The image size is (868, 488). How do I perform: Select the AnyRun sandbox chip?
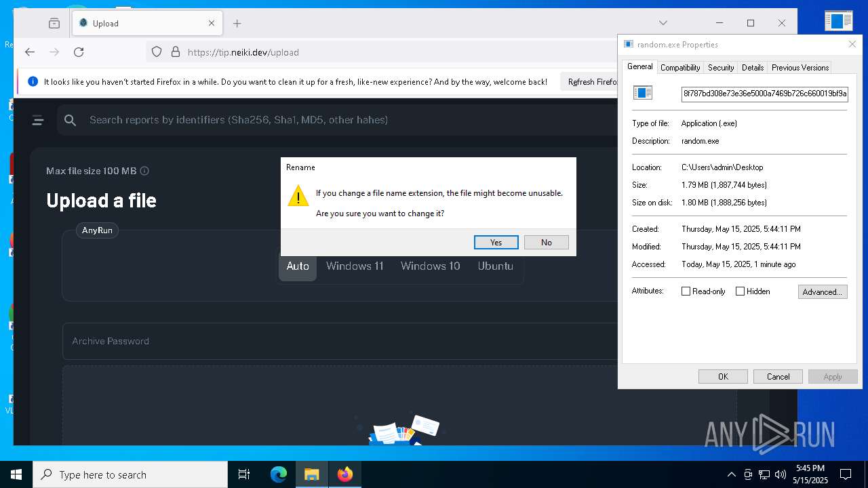click(97, 230)
